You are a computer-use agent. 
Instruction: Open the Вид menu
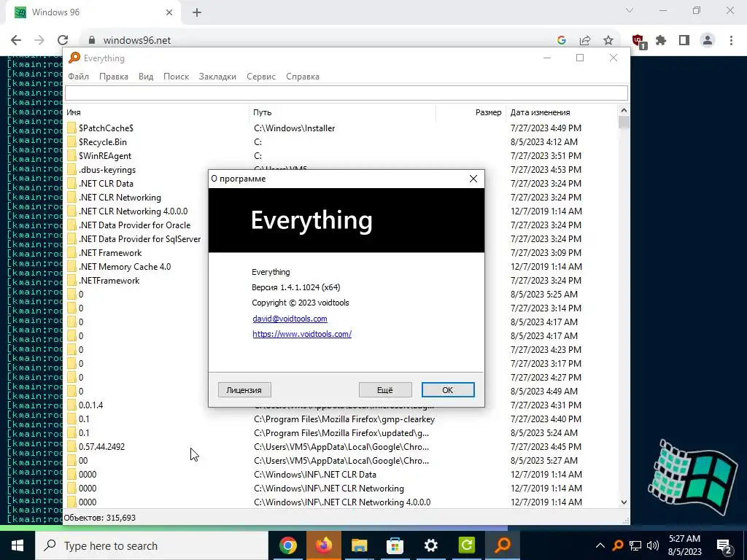(146, 76)
